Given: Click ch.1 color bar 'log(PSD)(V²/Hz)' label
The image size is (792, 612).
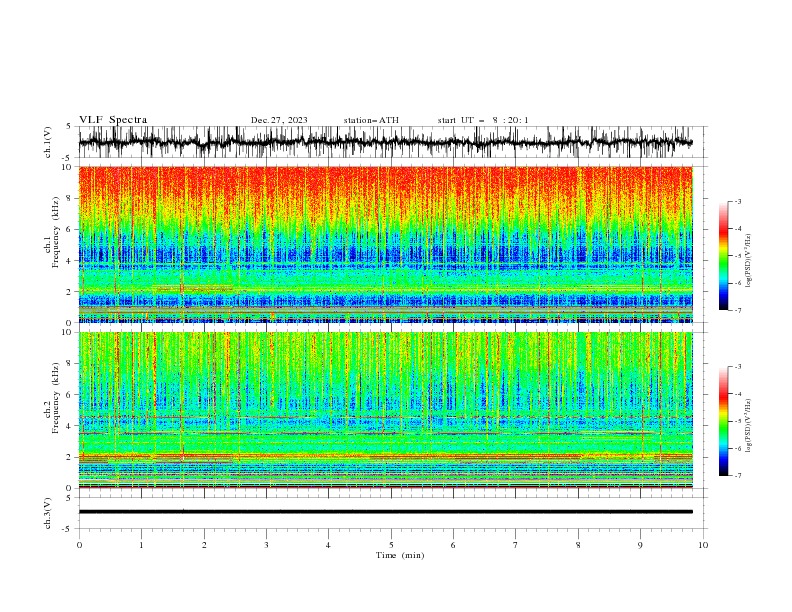Looking at the screenshot, I should [x=748, y=261].
